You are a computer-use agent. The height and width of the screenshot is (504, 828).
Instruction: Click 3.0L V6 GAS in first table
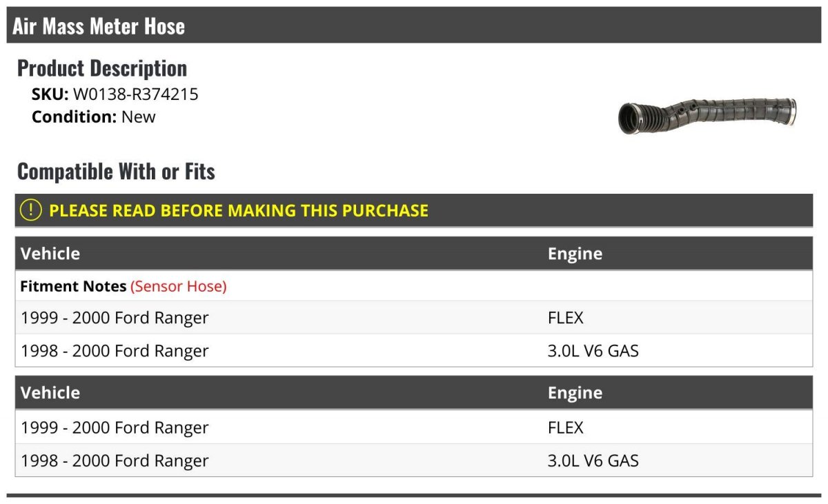coord(593,351)
